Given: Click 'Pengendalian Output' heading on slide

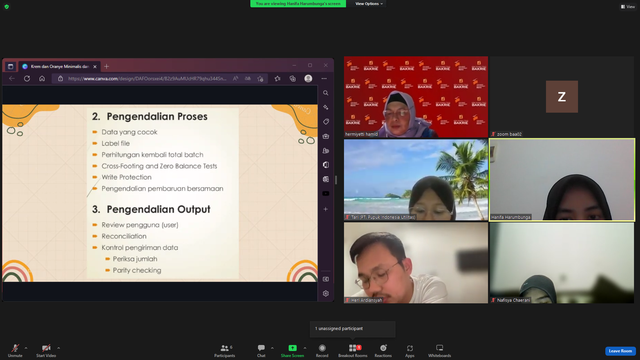Looking at the screenshot, I should pyautogui.click(x=158, y=209).
